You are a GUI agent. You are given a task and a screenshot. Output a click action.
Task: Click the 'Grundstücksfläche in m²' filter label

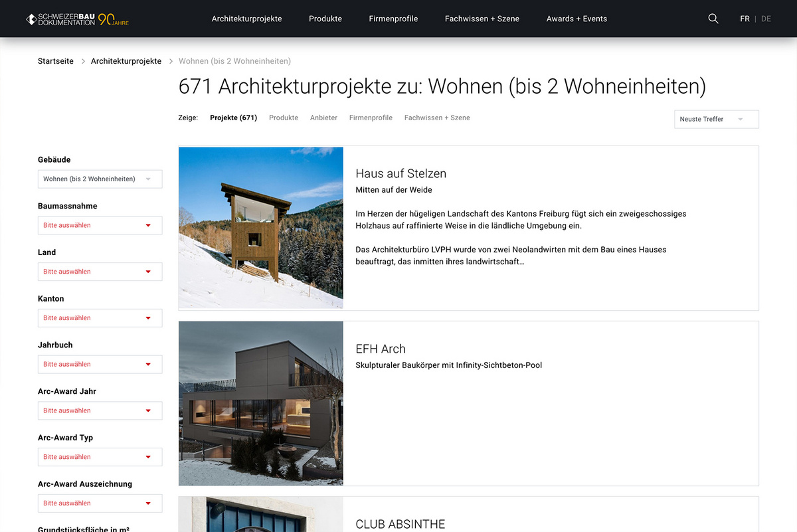[85, 529]
